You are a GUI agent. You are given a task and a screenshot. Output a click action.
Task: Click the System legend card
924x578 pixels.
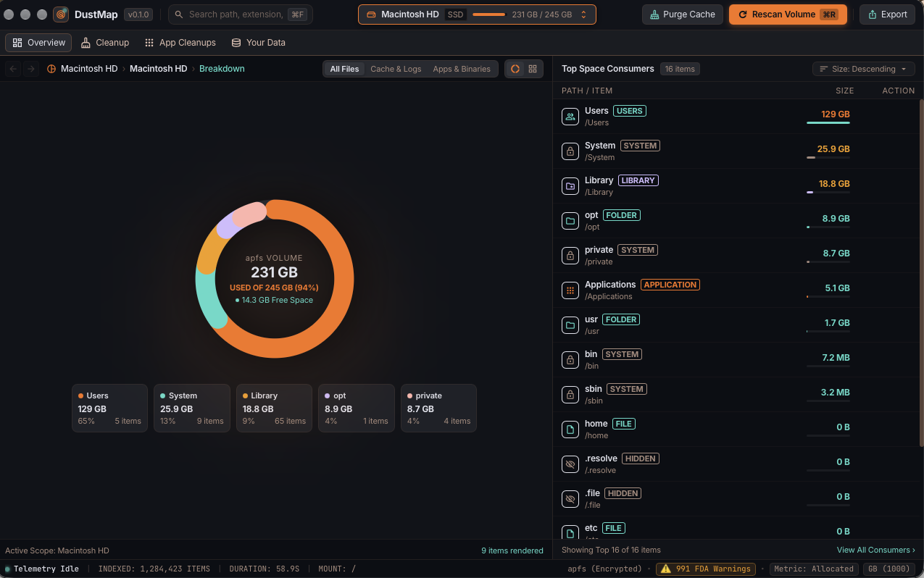[x=192, y=408]
